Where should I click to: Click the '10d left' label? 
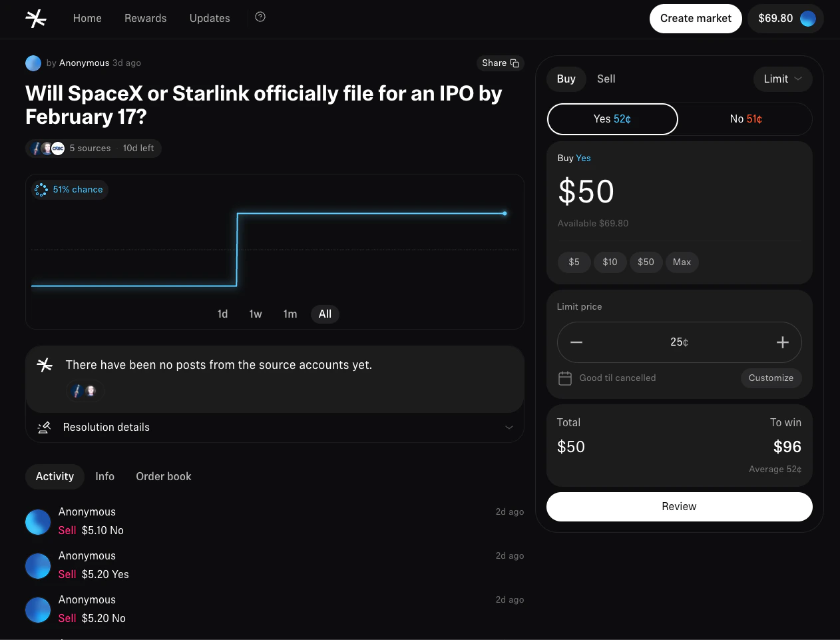[x=138, y=149]
